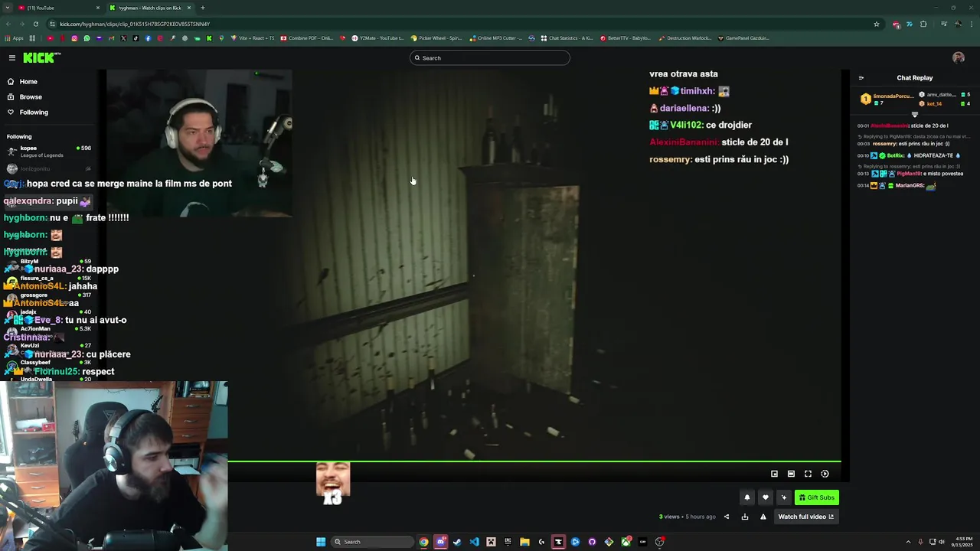Toggle mini player mode
The image size is (980, 551).
[x=774, y=474]
